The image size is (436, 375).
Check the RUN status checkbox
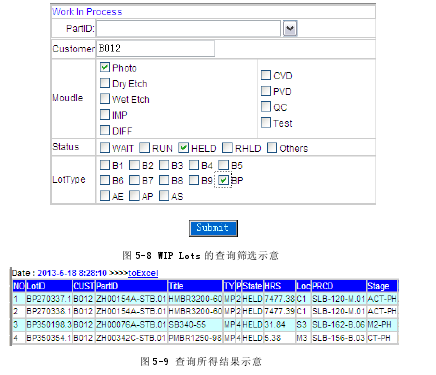144,148
